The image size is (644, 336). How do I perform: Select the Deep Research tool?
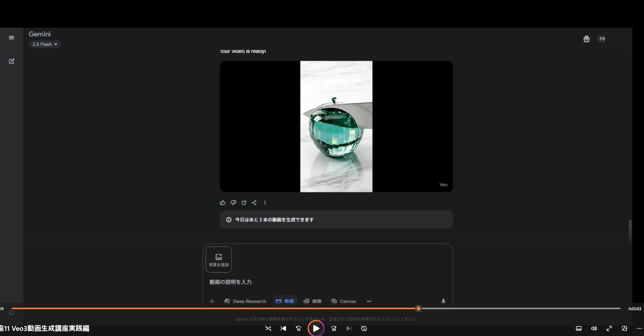245,301
